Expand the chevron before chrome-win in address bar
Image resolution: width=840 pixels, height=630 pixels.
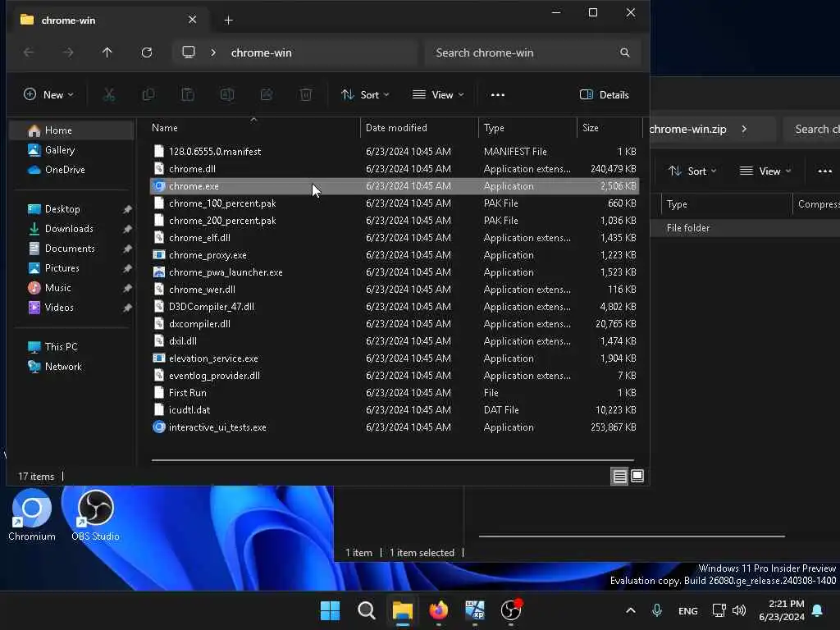coord(213,52)
